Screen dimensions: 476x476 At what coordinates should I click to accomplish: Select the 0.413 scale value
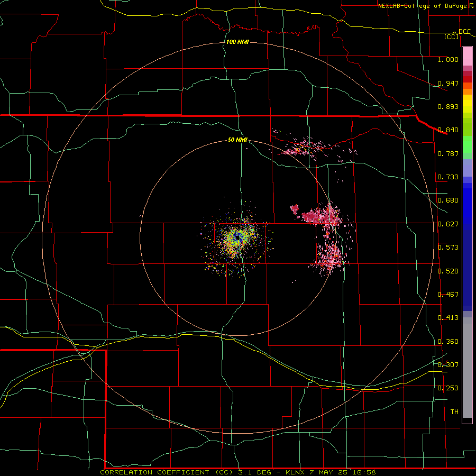pos(448,318)
